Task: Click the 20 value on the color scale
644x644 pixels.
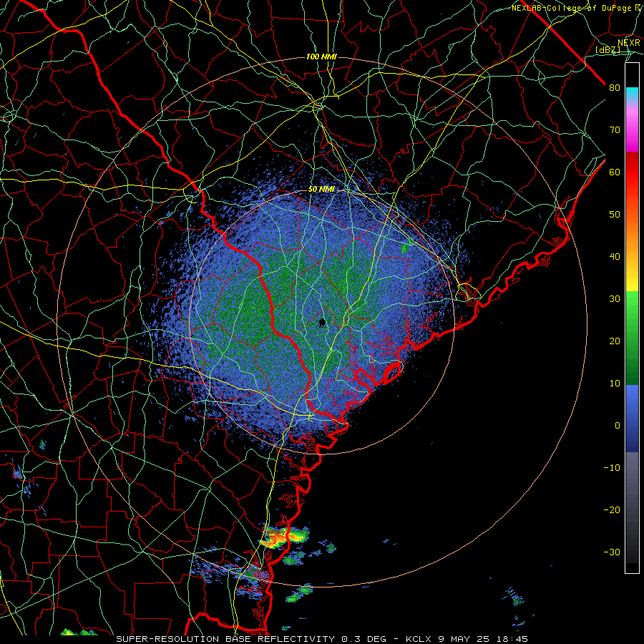Action: pyautogui.click(x=615, y=341)
